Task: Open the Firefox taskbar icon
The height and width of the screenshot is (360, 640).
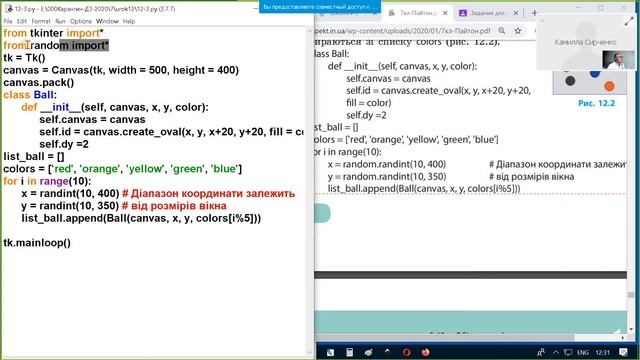Action: tap(425, 352)
